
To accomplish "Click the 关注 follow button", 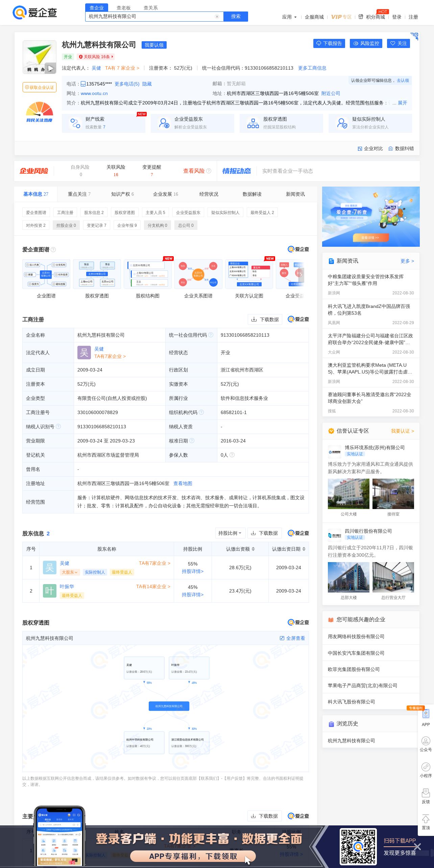I will pyautogui.click(x=399, y=43).
